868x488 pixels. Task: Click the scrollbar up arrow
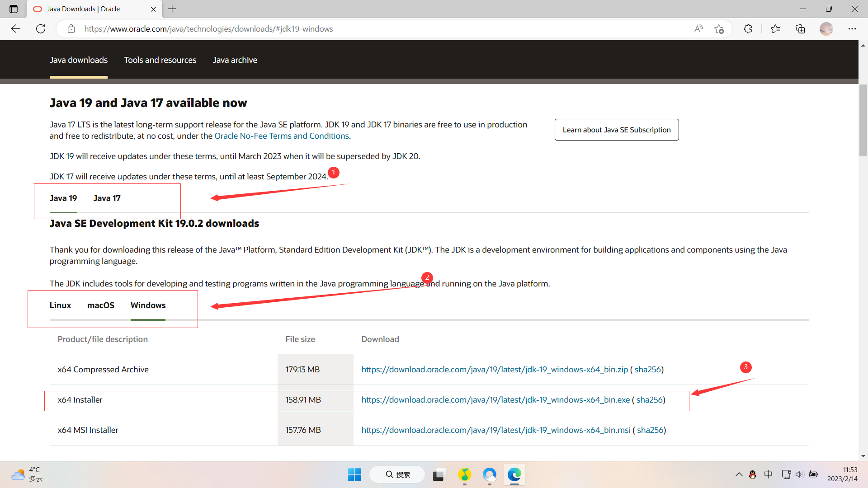click(x=863, y=45)
